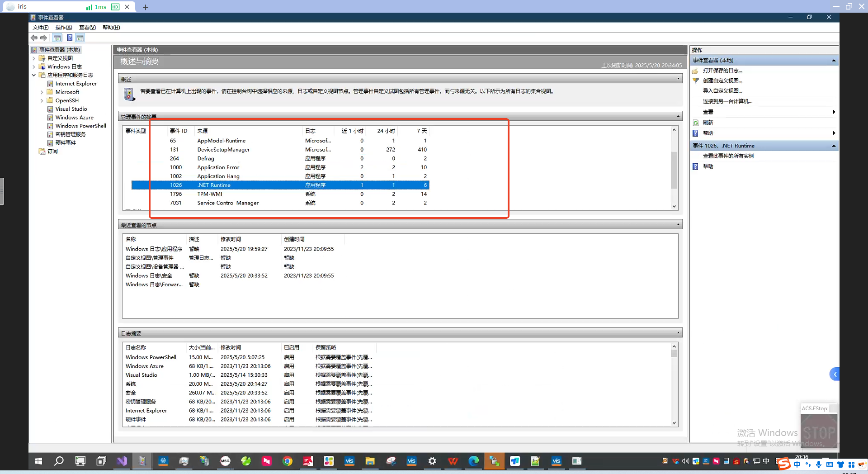Open the 帮助(H) menu
Image resolution: width=868 pixels, height=474 pixels.
pos(111,28)
